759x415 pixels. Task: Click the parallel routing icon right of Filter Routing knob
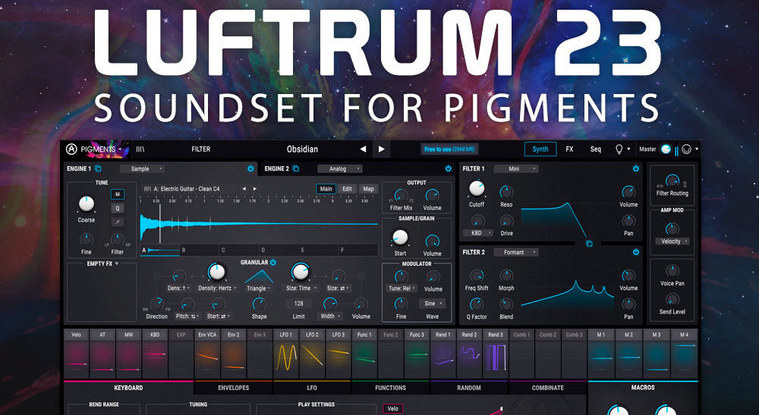685,184
